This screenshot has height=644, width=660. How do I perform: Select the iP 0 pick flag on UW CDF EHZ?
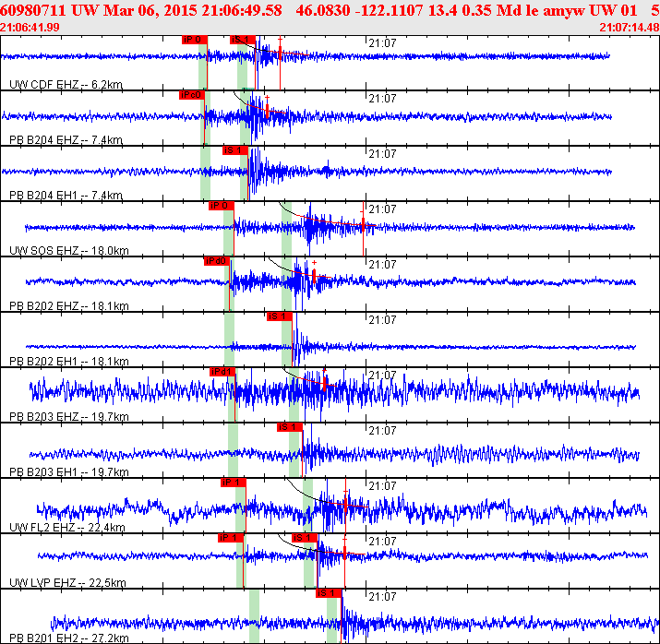click(x=195, y=40)
